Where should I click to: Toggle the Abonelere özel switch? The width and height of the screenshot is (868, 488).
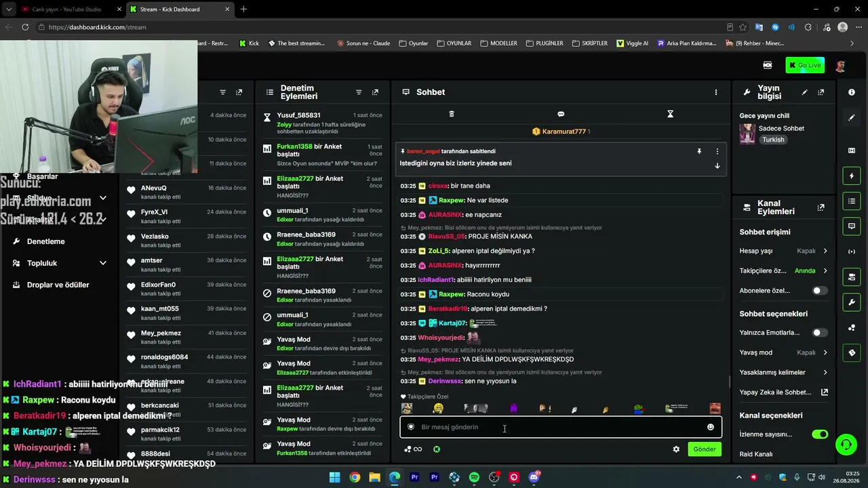[820, 291]
